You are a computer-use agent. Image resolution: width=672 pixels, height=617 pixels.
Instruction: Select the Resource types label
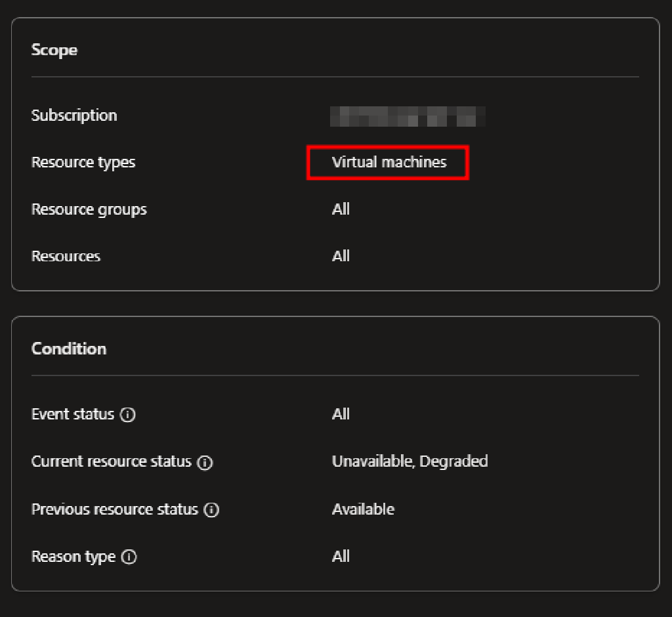point(83,162)
